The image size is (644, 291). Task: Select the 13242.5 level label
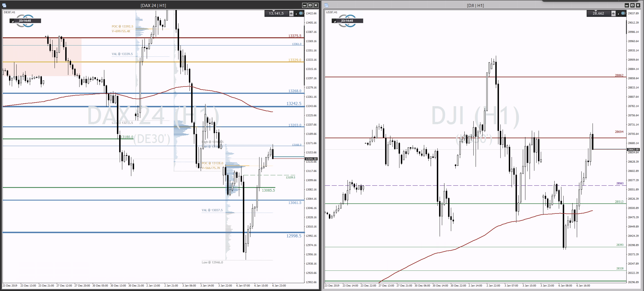point(294,103)
